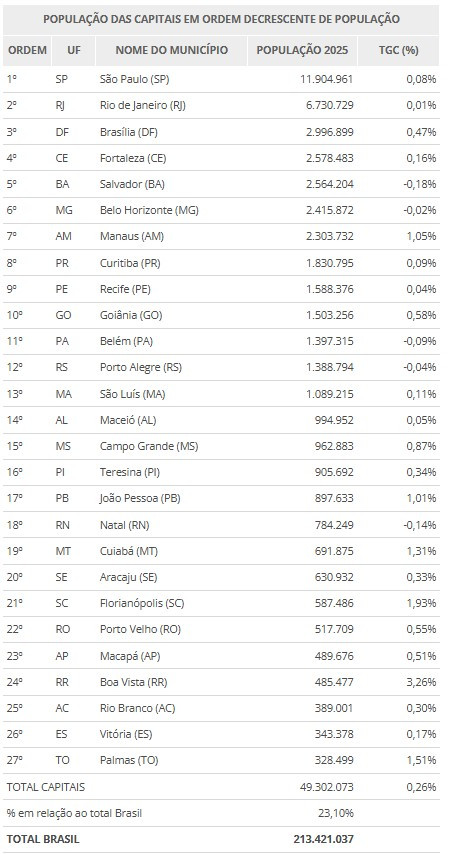Select the Brasília (DF) municipality name
452x854 pixels.
[129, 131]
